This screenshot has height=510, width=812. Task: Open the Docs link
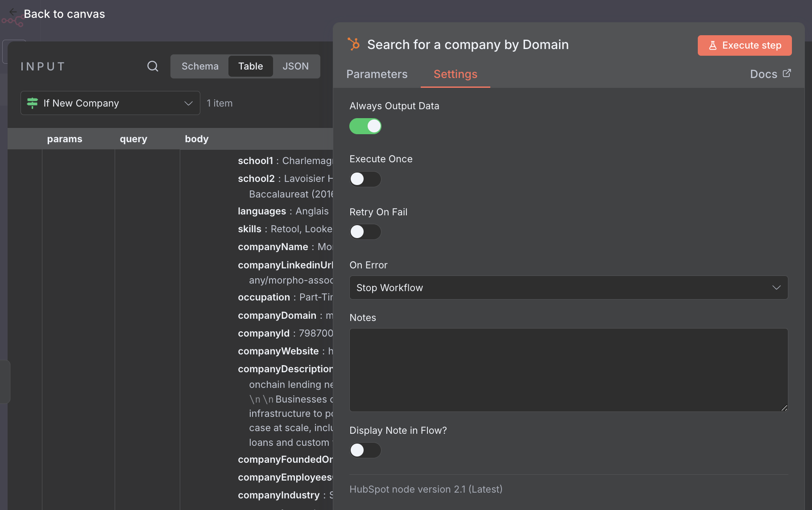[x=764, y=74]
